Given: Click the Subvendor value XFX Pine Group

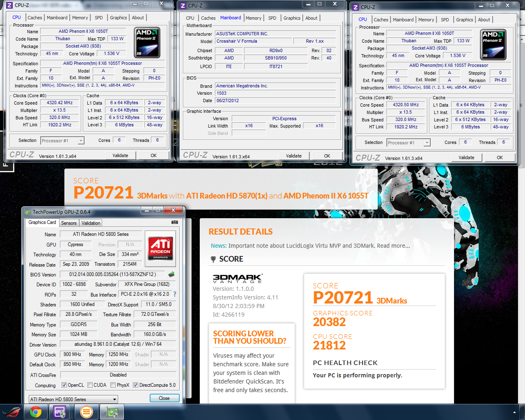Looking at the screenshot, I should coord(147,284).
